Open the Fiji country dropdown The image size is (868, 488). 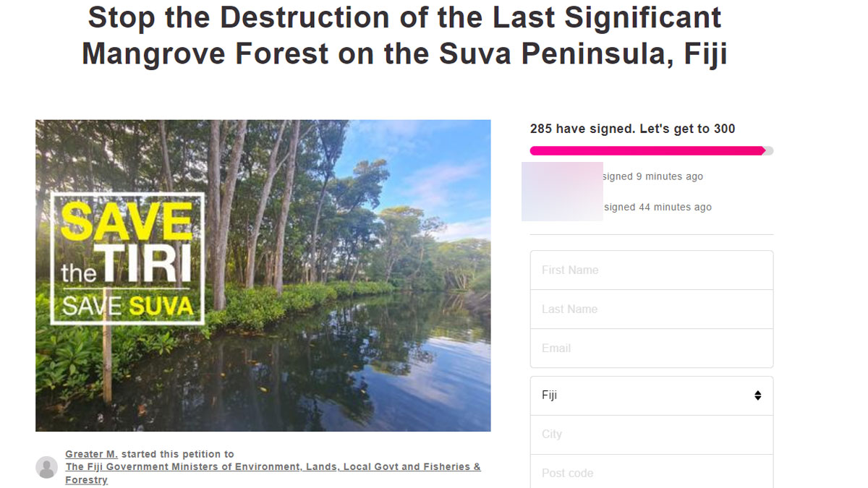tap(651, 395)
